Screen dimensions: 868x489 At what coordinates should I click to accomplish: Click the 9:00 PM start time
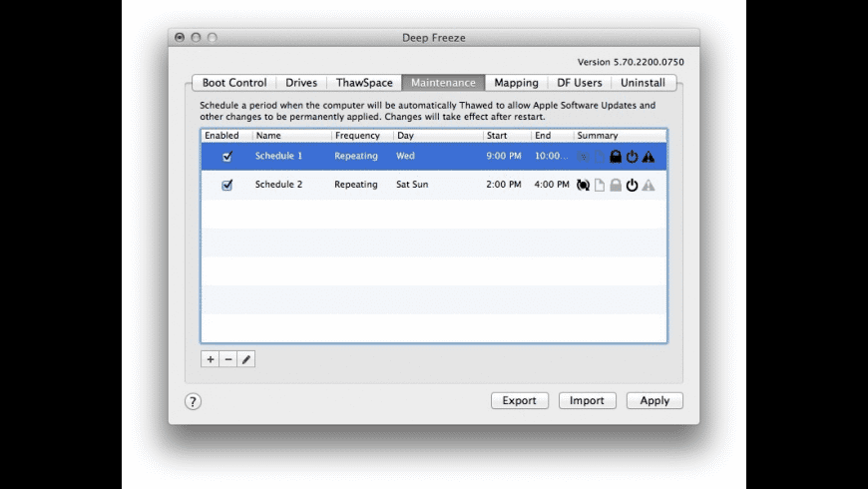pos(504,156)
